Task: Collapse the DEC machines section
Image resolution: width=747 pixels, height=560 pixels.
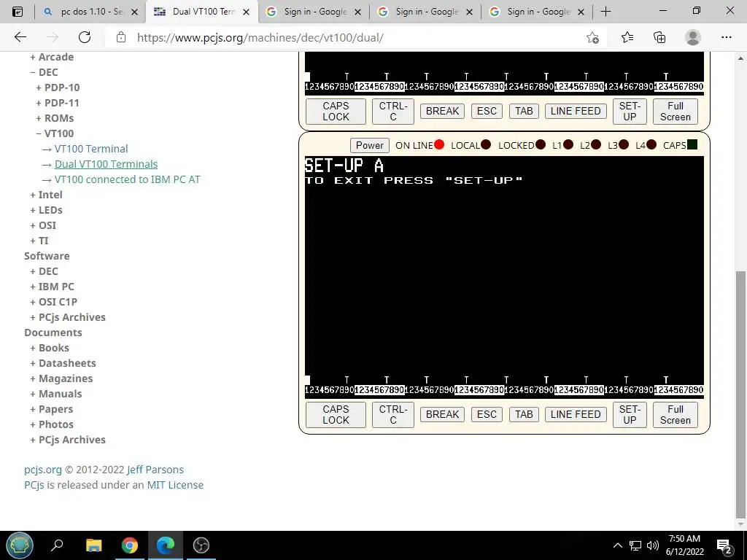Action: point(44,72)
